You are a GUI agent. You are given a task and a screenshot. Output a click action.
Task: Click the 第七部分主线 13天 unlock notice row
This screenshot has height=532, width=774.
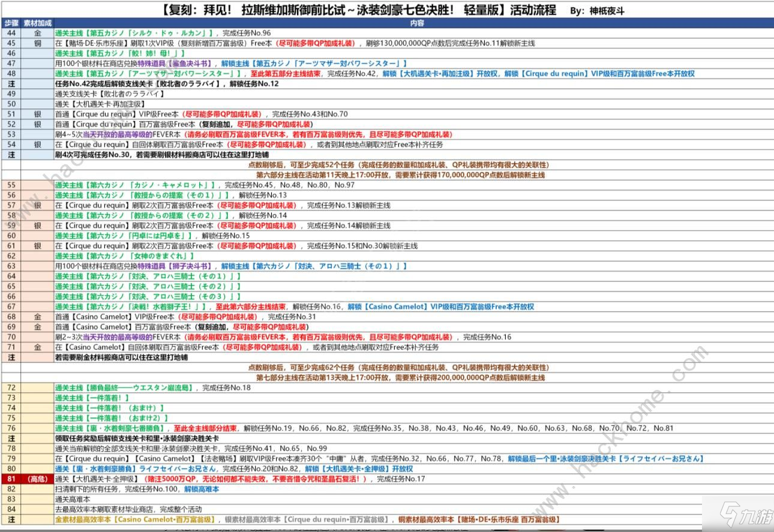point(400,378)
